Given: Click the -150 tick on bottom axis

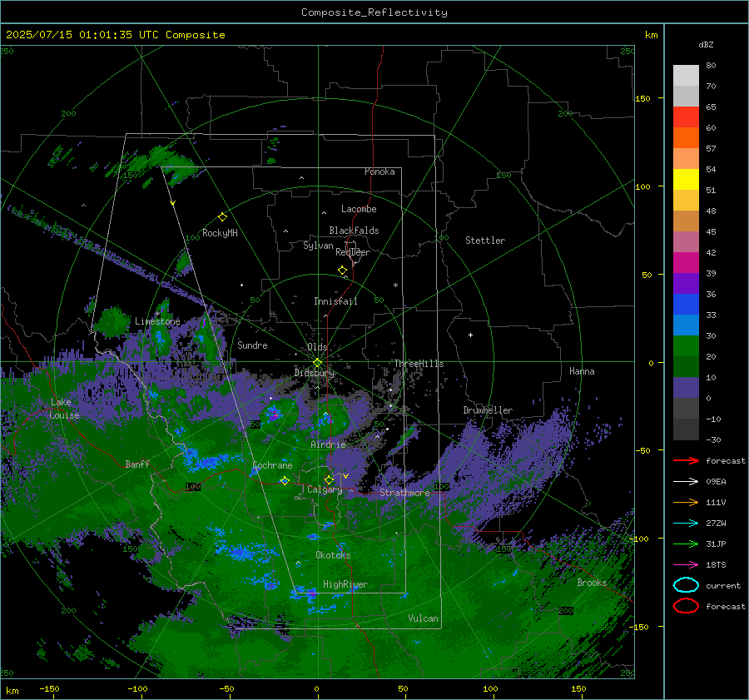Looking at the screenshot, I should click(x=49, y=688).
